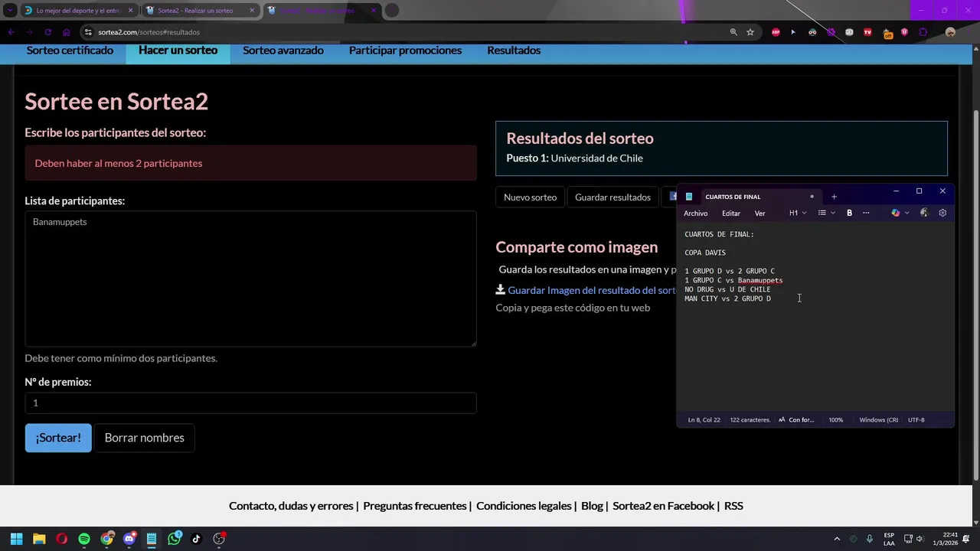Open File Explorer from the taskbar

coord(39,539)
